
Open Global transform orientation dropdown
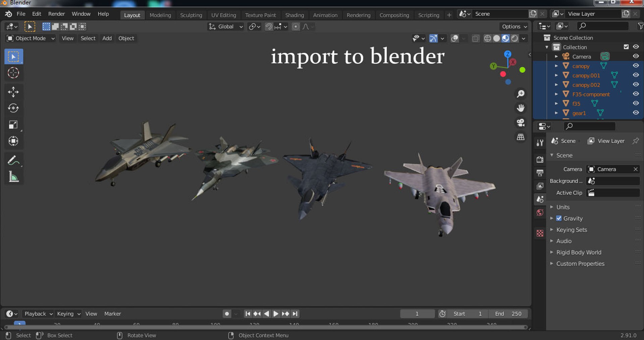point(225,27)
